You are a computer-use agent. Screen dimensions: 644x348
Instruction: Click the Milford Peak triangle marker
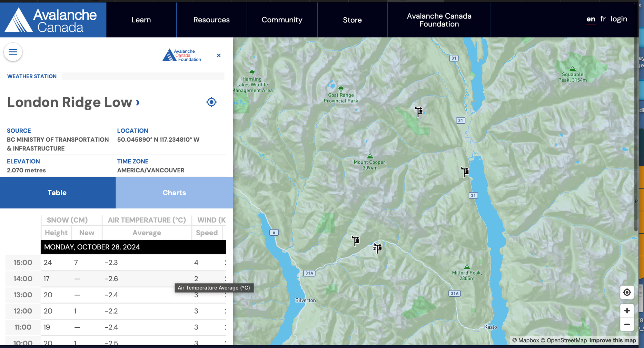(x=467, y=267)
